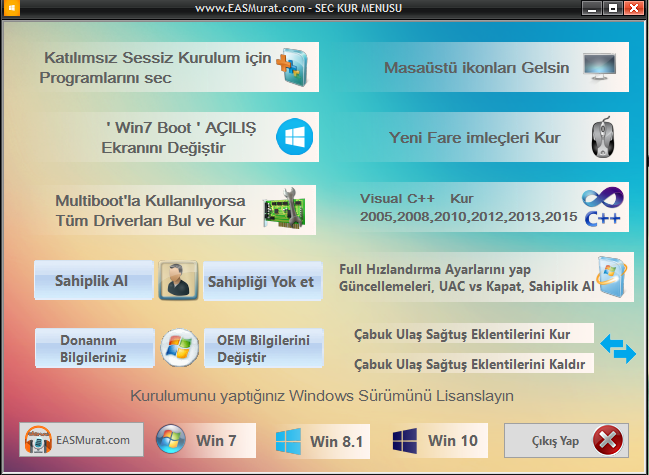This screenshot has height=475, width=649.
Task: Click the Windows 7 orb logo icon
Action: click(x=171, y=439)
